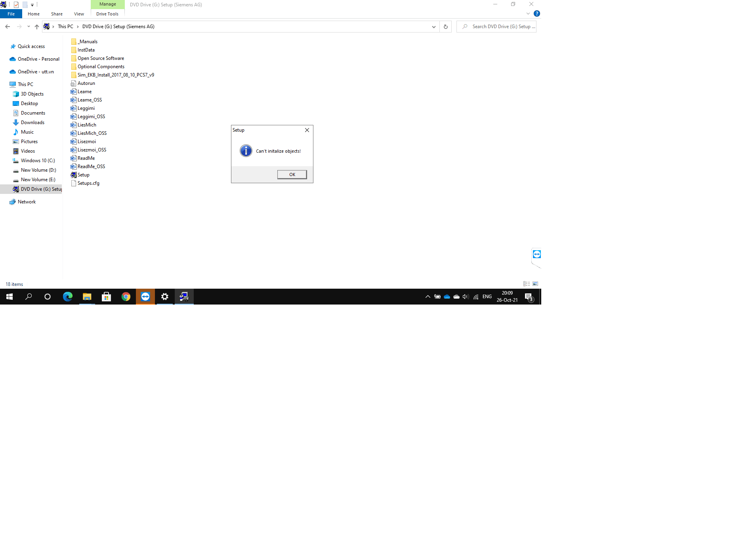Select Downloads in the navigation pane
The image size is (756, 548).
[x=32, y=123]
